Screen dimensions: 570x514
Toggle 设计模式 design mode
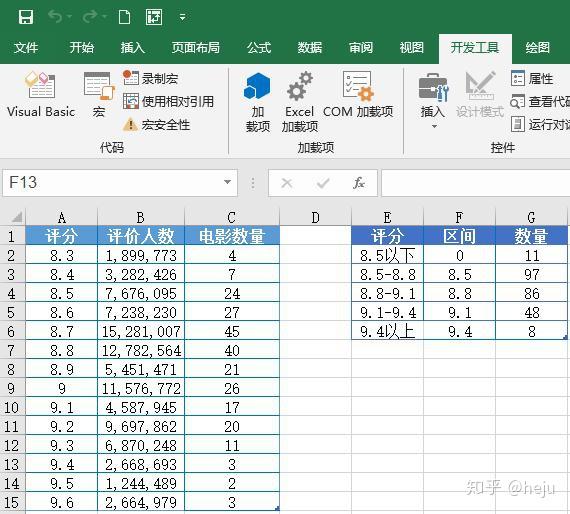pyautogui.click(x=480, y=95)
